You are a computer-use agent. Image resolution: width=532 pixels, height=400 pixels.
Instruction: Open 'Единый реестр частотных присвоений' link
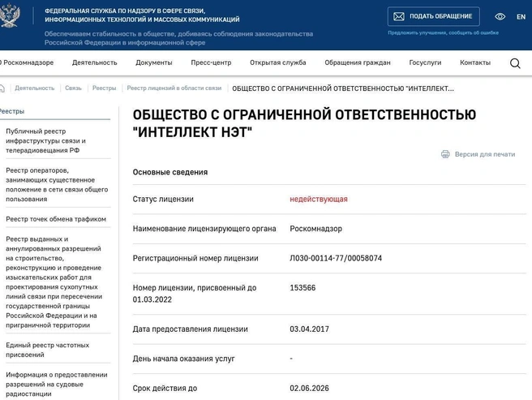coord(48,350)
